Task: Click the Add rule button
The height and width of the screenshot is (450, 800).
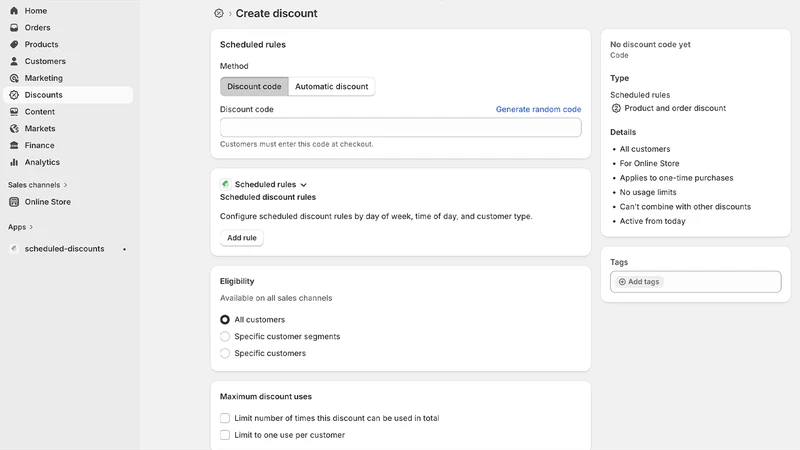Action: [x=242, y=238]
